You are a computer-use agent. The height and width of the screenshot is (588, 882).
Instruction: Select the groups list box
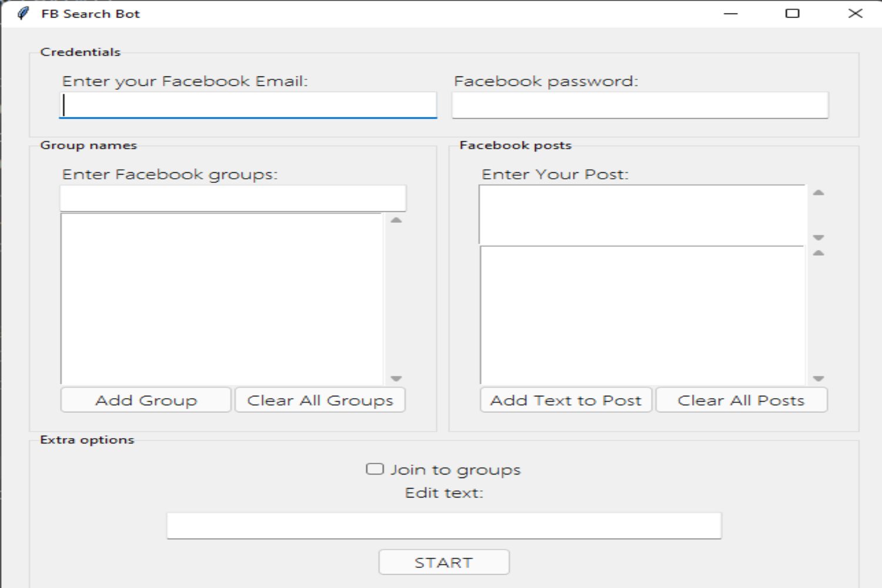click(x=222, y=299)
